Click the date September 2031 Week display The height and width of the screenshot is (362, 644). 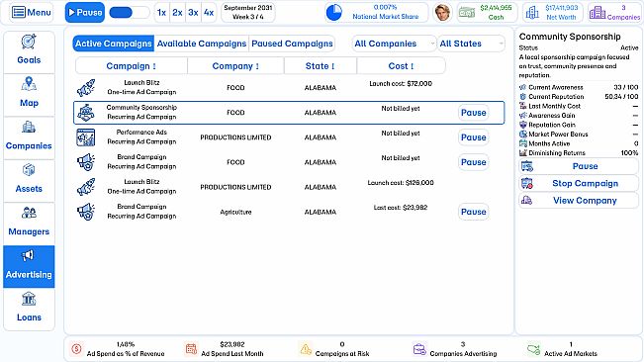pyautogui.click(x=248, y=13)
